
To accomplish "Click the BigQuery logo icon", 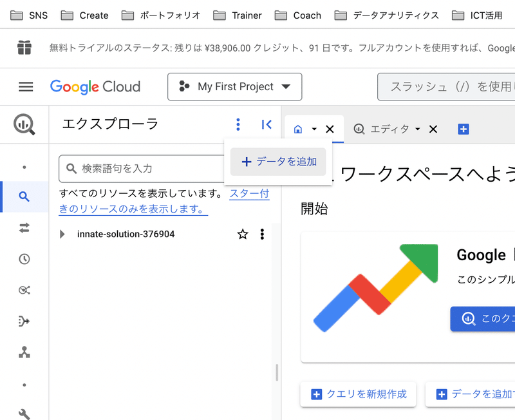I will pyautogui.click(x=24, y=124).
